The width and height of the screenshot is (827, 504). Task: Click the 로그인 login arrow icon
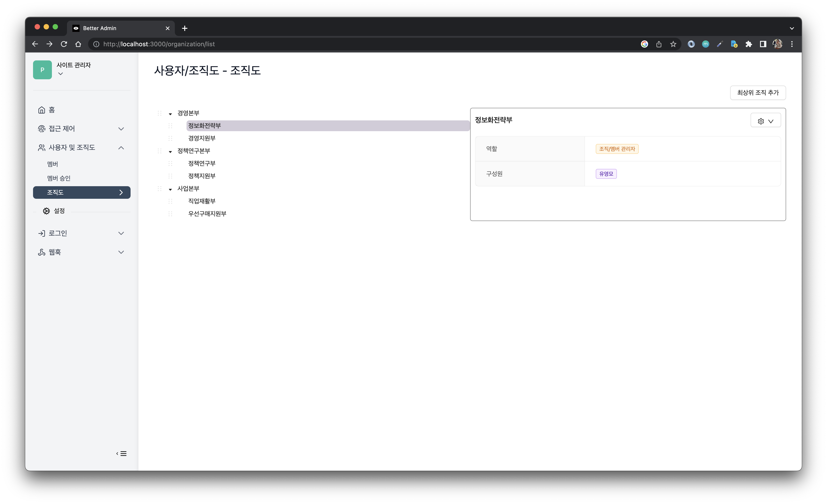tap(41, 233)
